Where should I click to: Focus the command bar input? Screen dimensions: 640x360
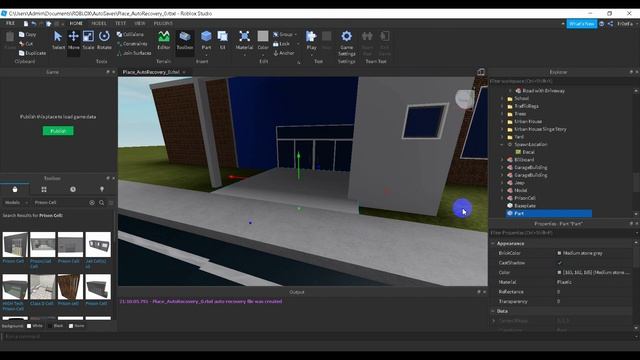[318, 337]
